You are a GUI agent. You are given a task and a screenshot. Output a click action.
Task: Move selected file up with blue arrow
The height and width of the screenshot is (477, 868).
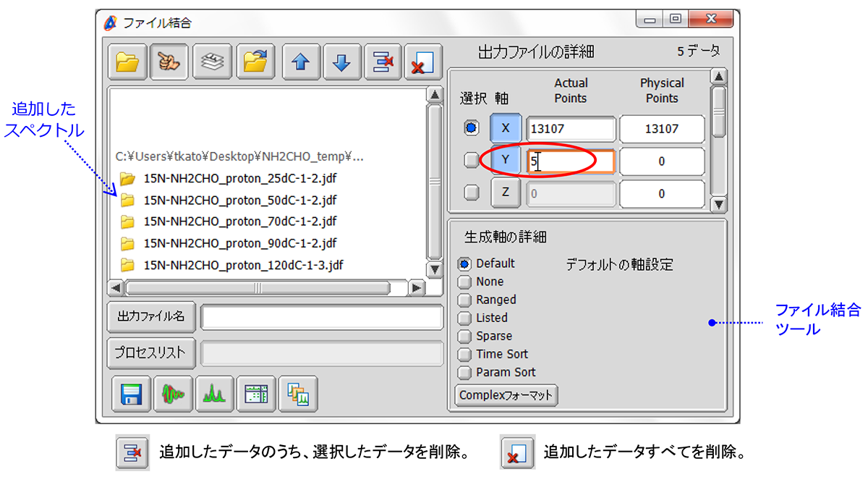(x=301, y=62)
